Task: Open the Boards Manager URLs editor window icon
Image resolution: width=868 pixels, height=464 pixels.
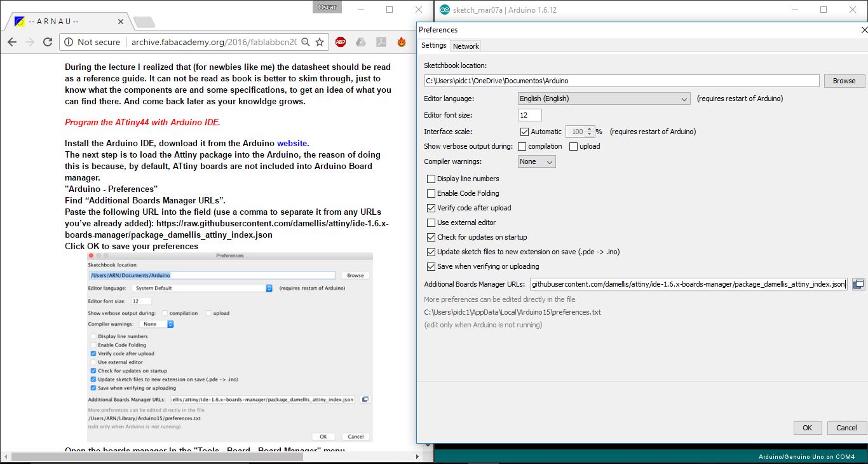Action: [858, 284]
